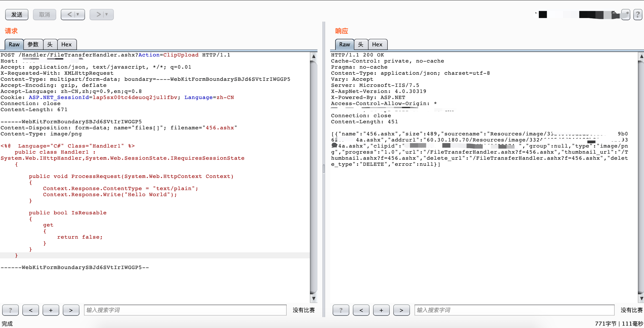Click previous match arrow in response search
Image resolution: width=644 pixels, height=328 pixels.
361,310
